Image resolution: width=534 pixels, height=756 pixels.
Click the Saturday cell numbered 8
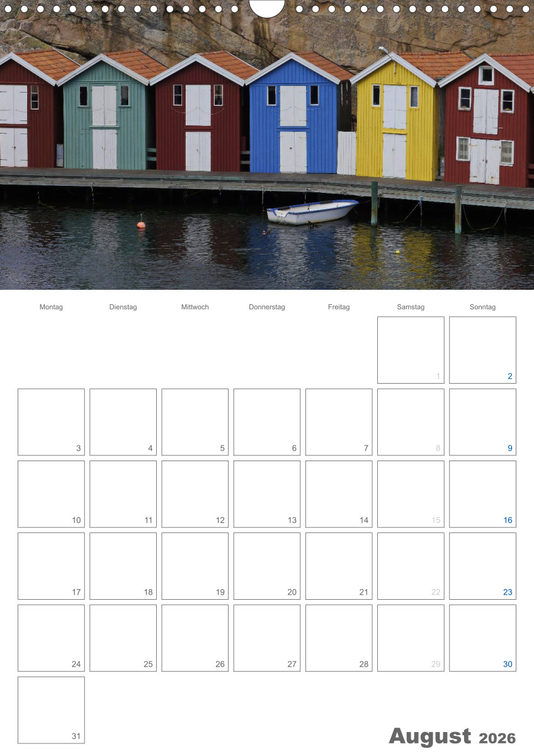click(x=411, y=421)
